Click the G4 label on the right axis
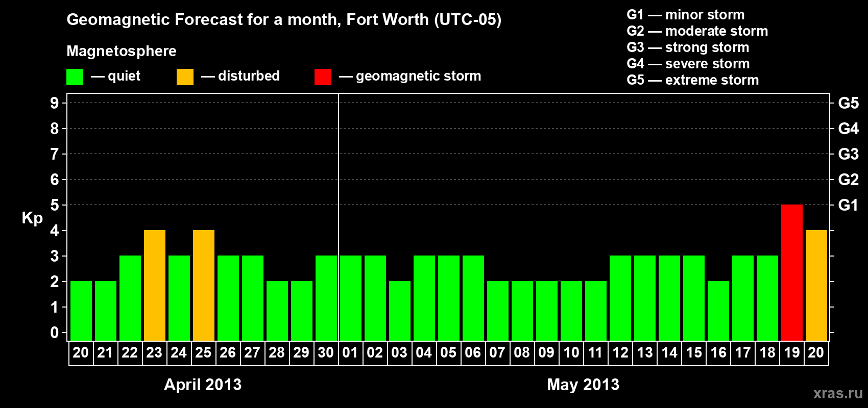868x408 pixels. 848,129
